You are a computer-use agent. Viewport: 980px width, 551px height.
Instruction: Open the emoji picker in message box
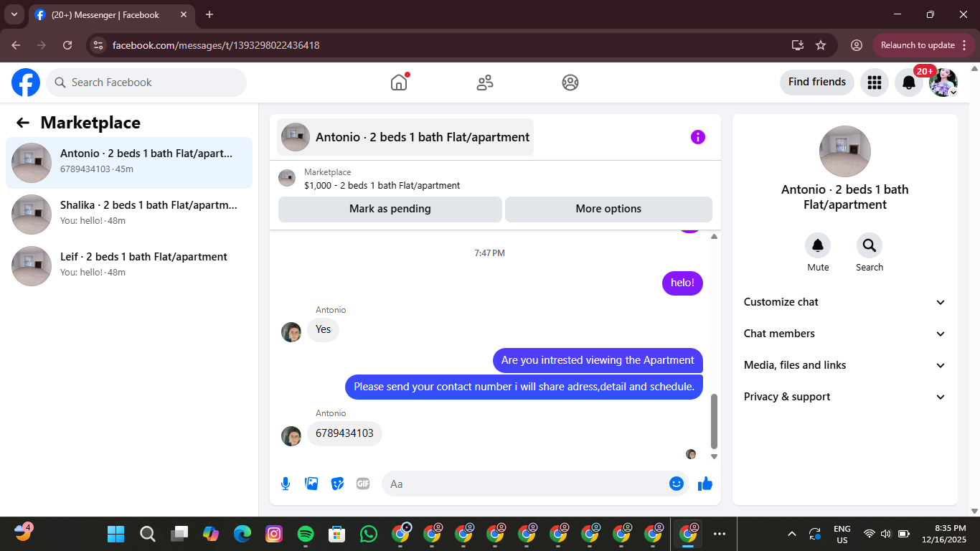[676, 484]
